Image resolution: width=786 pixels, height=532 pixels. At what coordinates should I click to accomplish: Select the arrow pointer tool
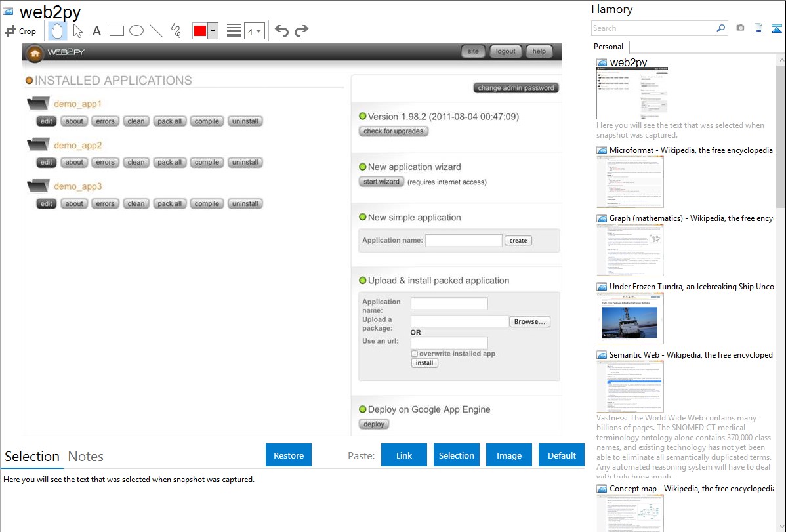pyautogui.click(x=77, y=31)
